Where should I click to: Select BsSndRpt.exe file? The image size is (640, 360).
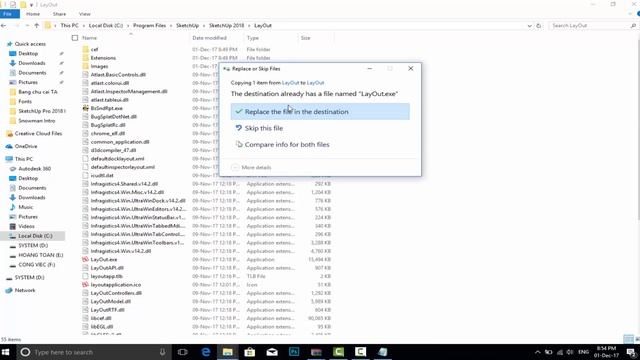[106, 108]
